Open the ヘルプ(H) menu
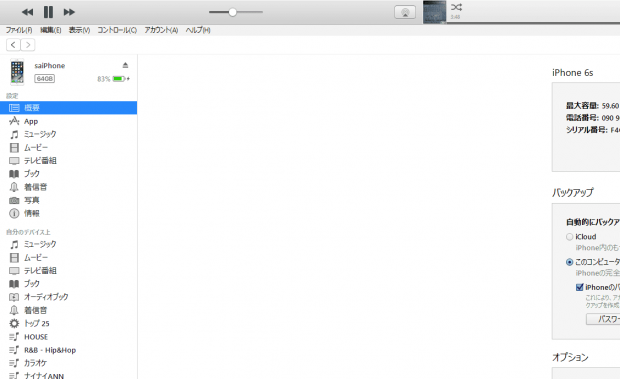This screenshot has height=379, width=620. click(x=198, y=30)
